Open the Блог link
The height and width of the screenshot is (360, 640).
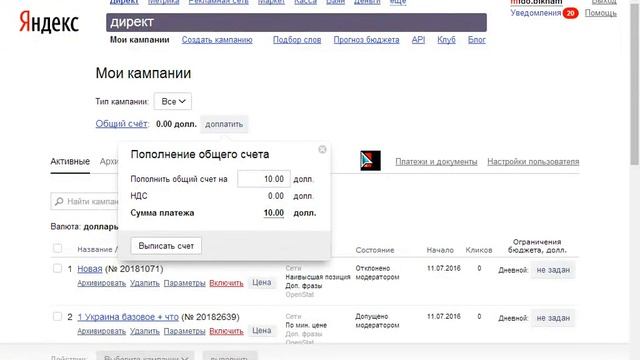tap(476, 40)
